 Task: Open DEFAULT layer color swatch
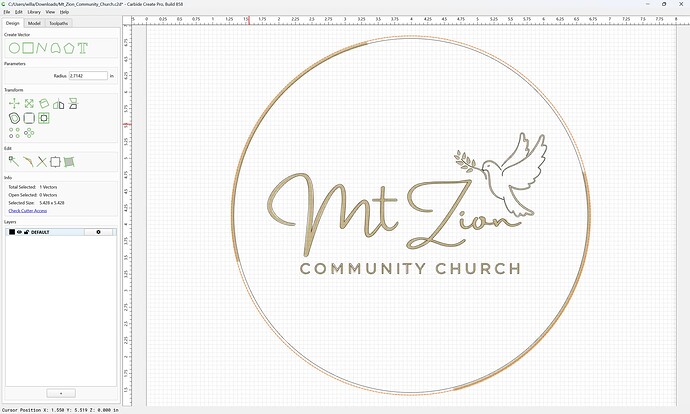(x=12, y=232)
